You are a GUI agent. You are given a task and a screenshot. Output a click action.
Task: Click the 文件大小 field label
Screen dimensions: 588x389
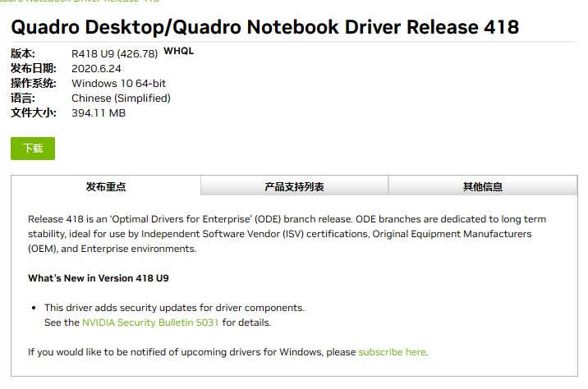[33, 113]
